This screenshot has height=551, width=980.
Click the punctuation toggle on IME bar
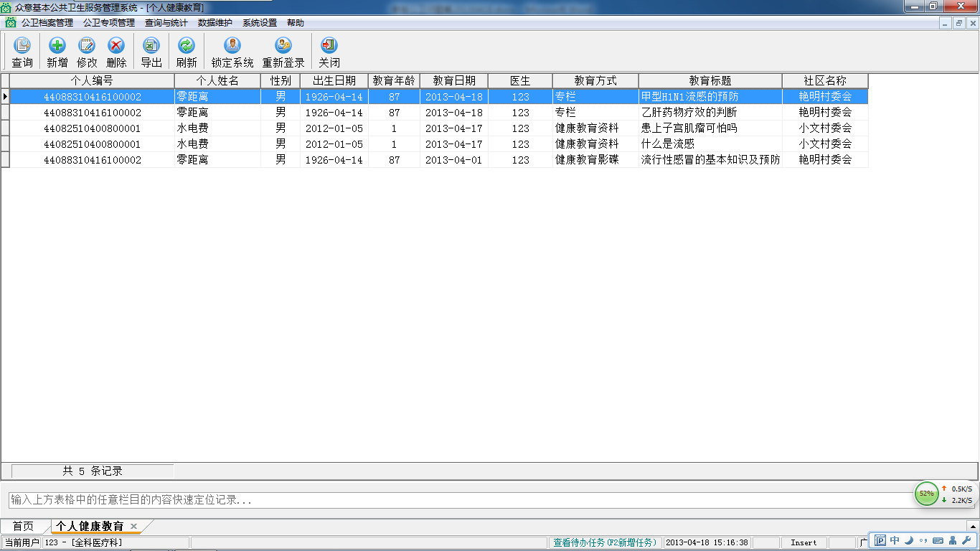point(923,541)
